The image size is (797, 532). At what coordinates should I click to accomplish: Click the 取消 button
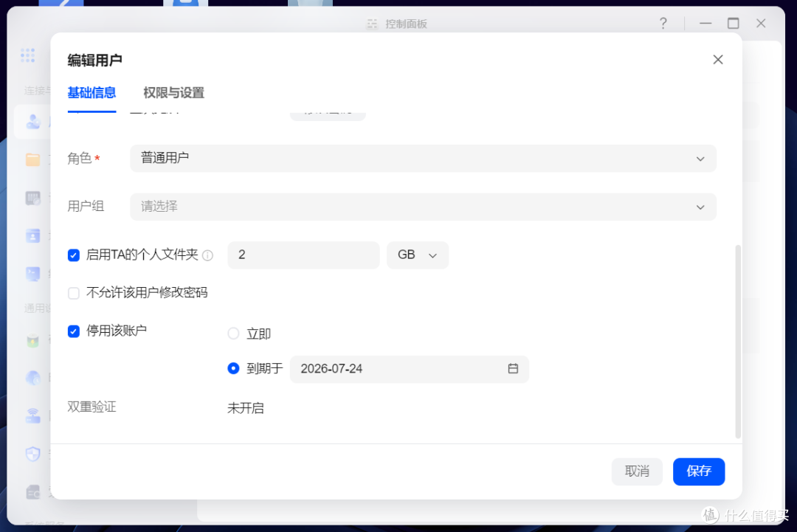pos(637,471)
